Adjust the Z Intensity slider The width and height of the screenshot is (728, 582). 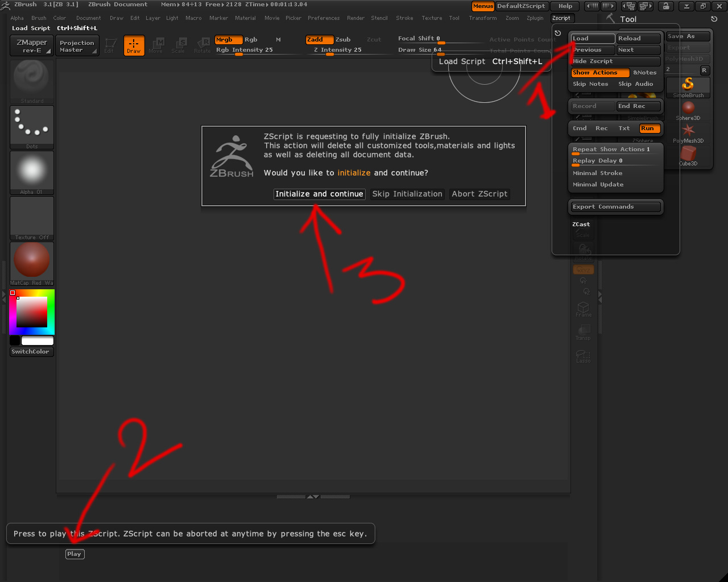[x=348, y=51]
